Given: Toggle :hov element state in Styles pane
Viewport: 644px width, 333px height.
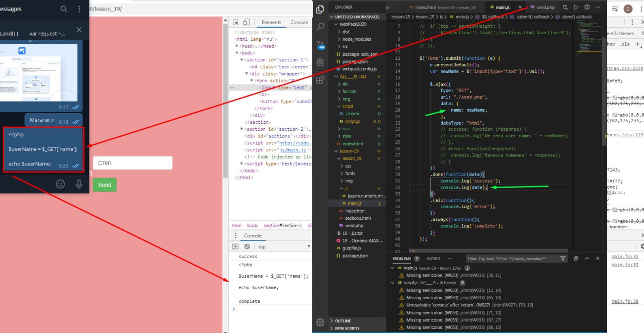Looking at the screenshot, I should [x=611, y=44].
